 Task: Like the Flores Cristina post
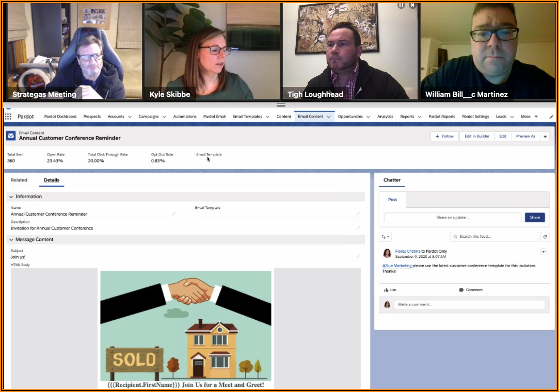[x=390, y=290]
